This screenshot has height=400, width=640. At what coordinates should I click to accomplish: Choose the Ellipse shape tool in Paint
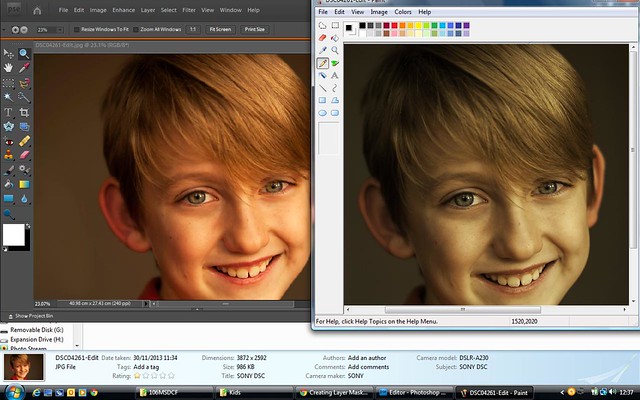tap(323, 113)
